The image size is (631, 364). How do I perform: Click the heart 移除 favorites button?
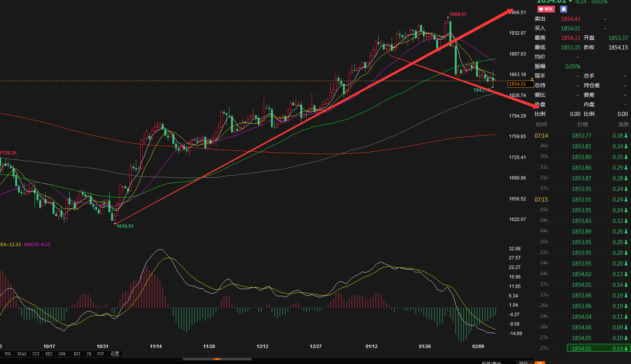pos(546,9)
